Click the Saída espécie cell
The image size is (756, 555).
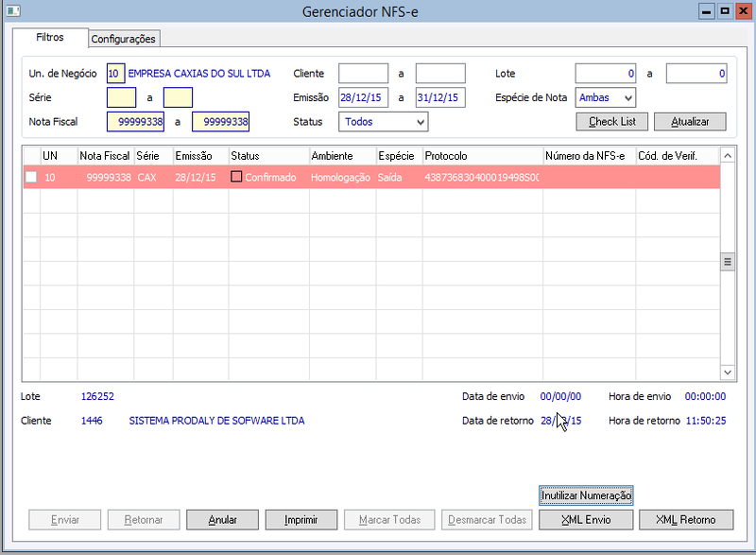[x=399, y=177]
